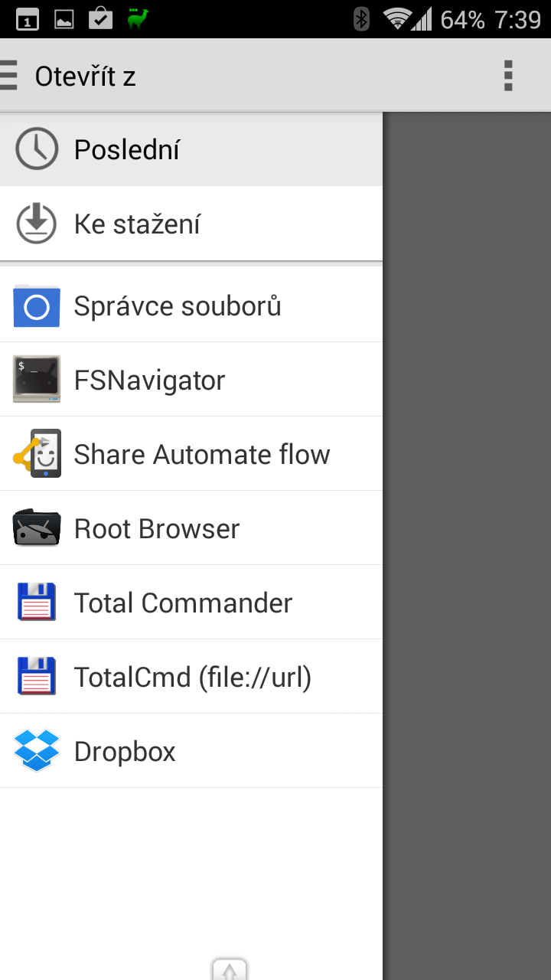Choose the Total Commander text label
551x980 pixels.
[x=183, y=603]
